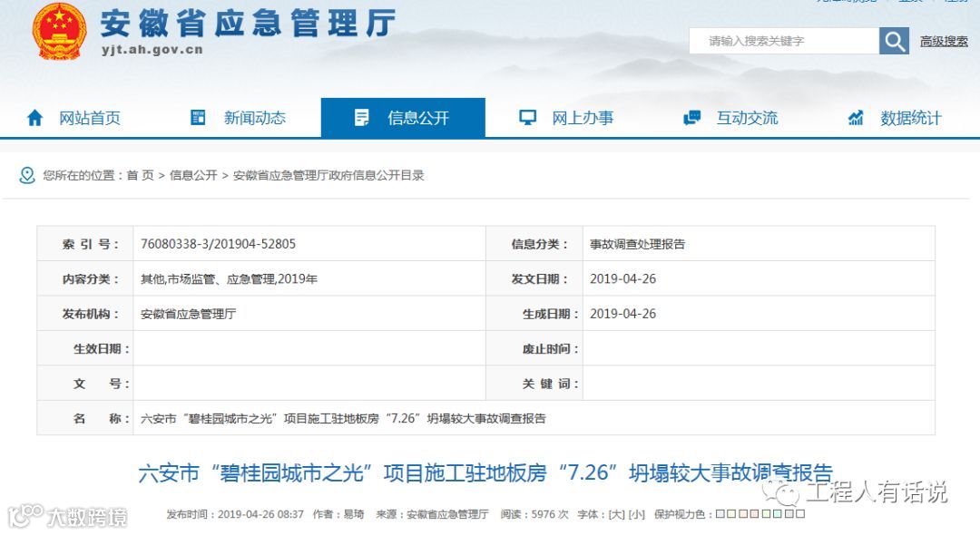Click 安徽省应急管理厅政府信息公开目录 breadcrumb link
This screenshot has height=535, width=980.
point(328,175)
